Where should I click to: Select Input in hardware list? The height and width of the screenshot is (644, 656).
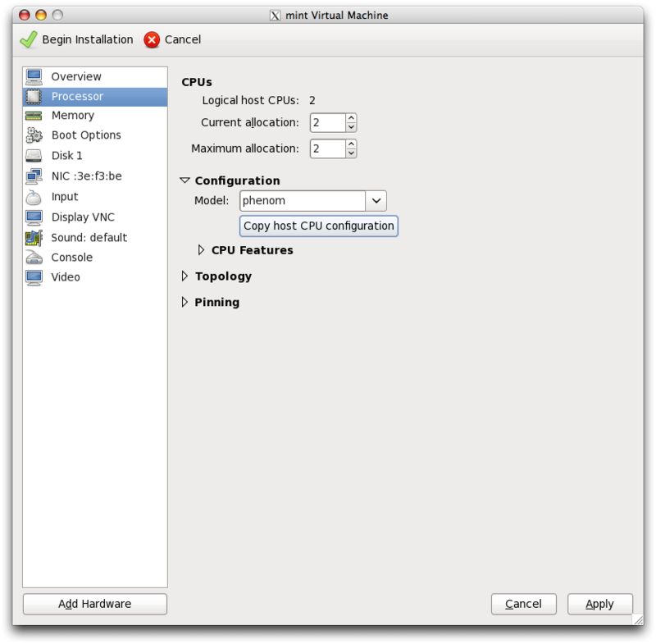click(x=95, y=197)
